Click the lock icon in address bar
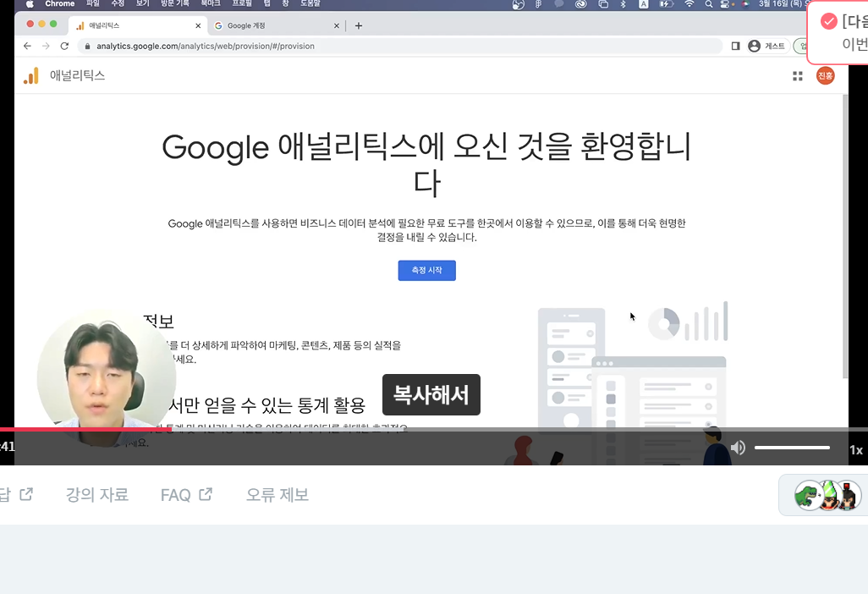The height and width of the screenshot is (594, 868). (x=87, y=47)
